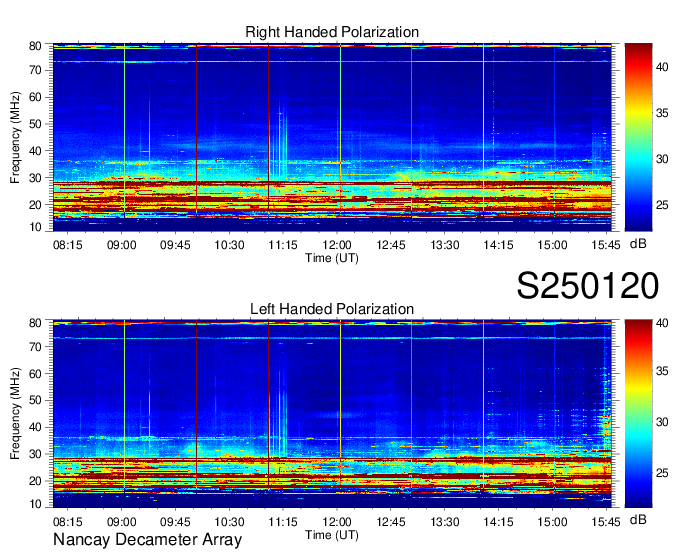Click "Frequency (MHz)" axis label of Right Handed plot
680x552 pixels.
pyautogui.click(x=15, y=137)
